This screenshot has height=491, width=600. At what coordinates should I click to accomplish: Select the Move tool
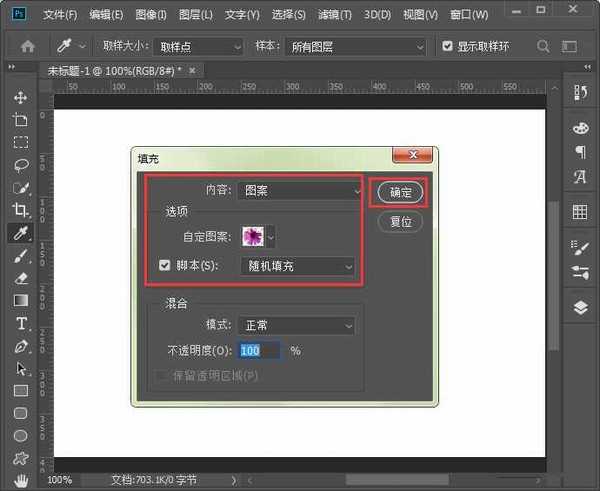coord(20,97)
